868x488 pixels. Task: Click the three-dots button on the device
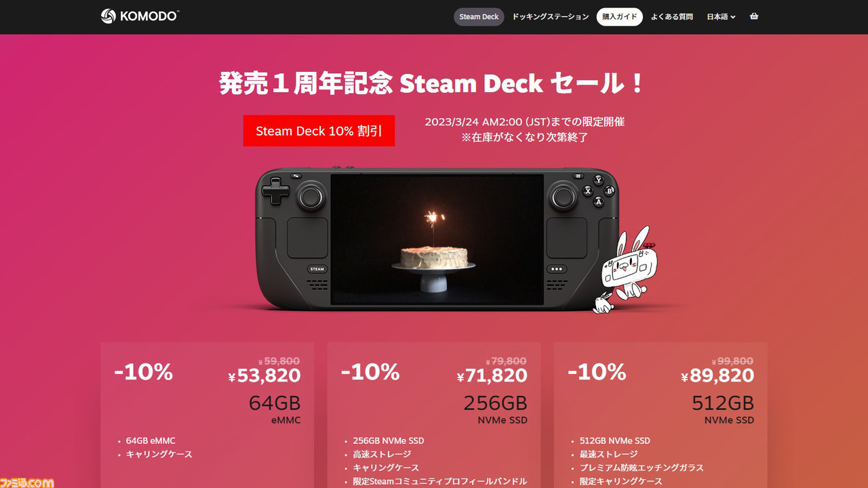coord(557,269)
